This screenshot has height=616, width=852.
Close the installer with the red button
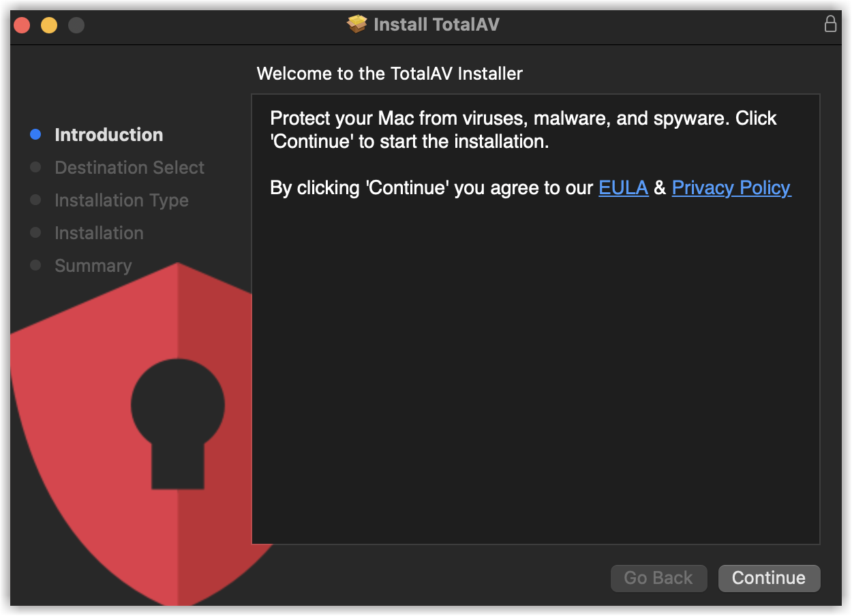(x=22, y=25)
